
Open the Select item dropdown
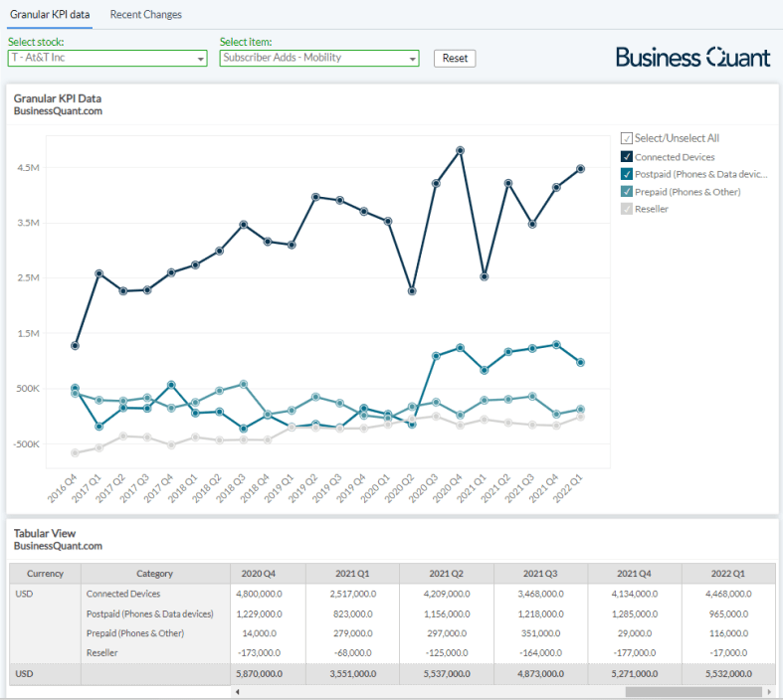(319, 58)
